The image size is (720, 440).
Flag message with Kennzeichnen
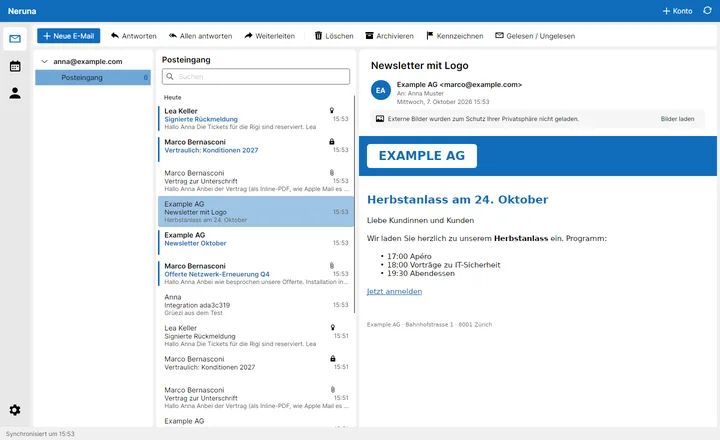pyautogui.click(x=455, y=36)
